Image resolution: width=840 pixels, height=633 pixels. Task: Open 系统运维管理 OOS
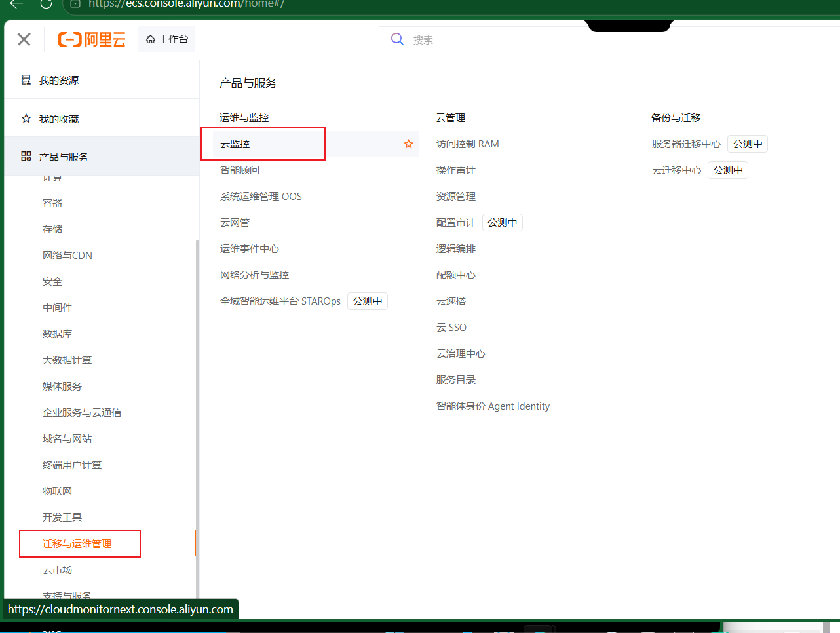tap(261, 196)
